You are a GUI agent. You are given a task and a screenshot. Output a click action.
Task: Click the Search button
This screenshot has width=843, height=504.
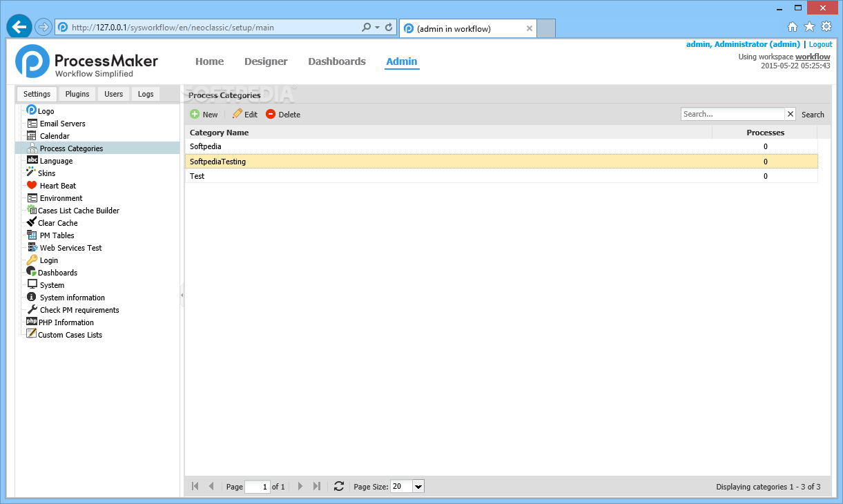click(x=813, y=115)
